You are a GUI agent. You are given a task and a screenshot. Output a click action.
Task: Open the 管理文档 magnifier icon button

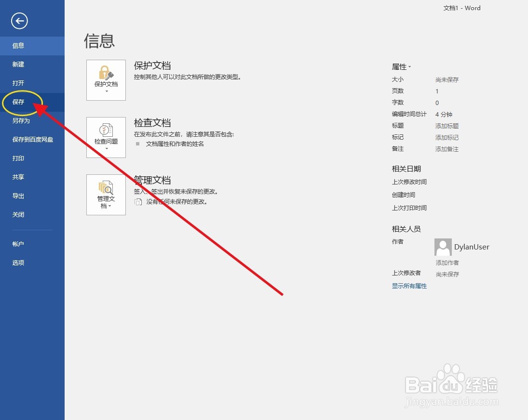point(106,195)
